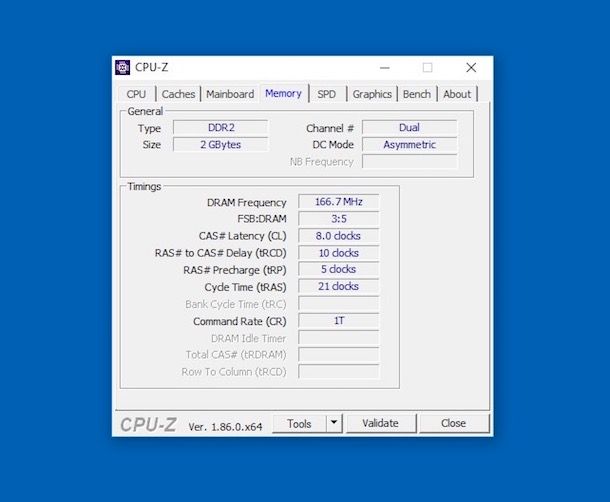The image size is (610, 502).
Task: Click the Command Rate (CR) label
Action: point(240,321)
